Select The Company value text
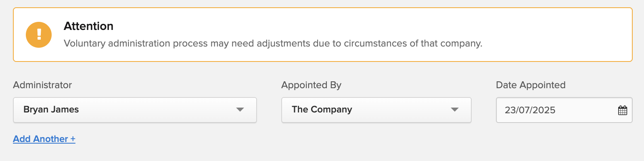This screenshot has width=644, height=161. (x=322, y=110)
